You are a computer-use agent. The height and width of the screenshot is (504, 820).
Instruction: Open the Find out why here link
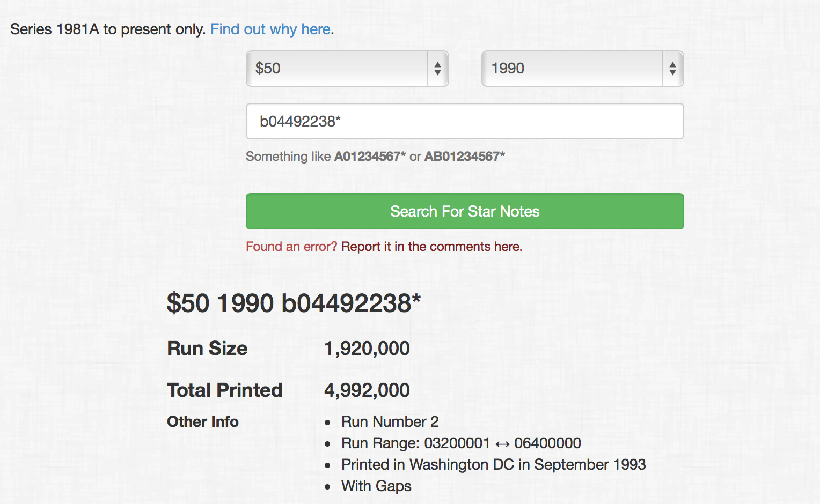click(x=270, y=29)
